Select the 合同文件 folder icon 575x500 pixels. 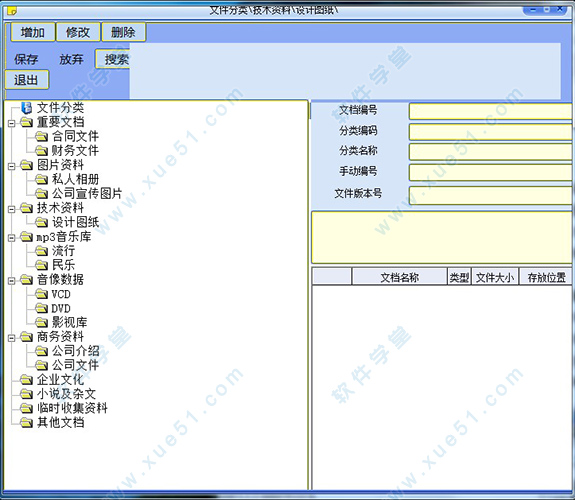tap(41, 136)
